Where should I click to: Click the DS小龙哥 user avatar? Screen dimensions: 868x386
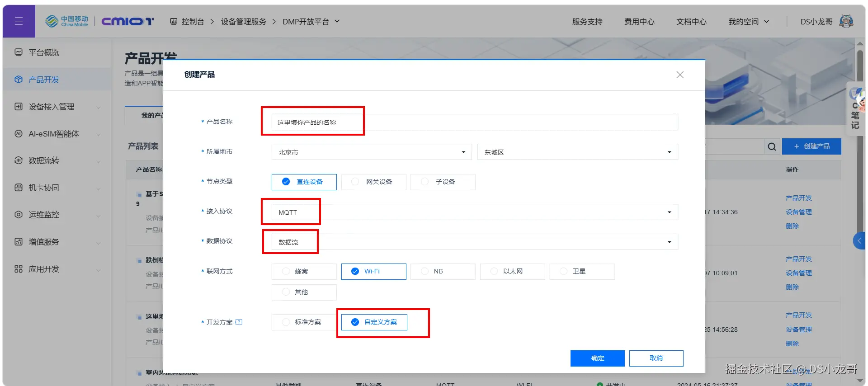coord(846,21)
